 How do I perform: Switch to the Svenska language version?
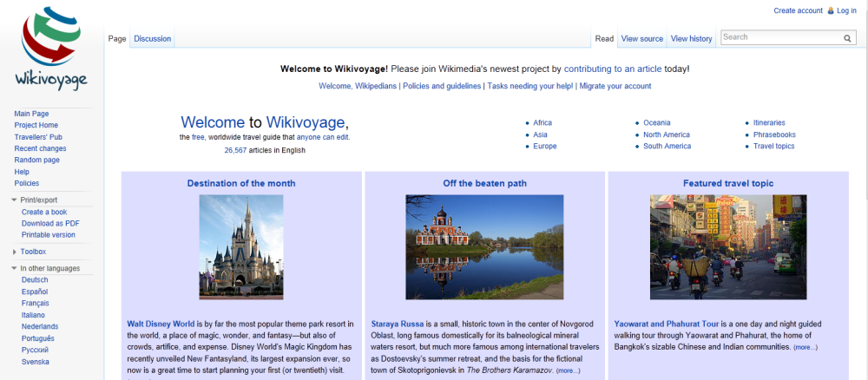coord(36,362)
